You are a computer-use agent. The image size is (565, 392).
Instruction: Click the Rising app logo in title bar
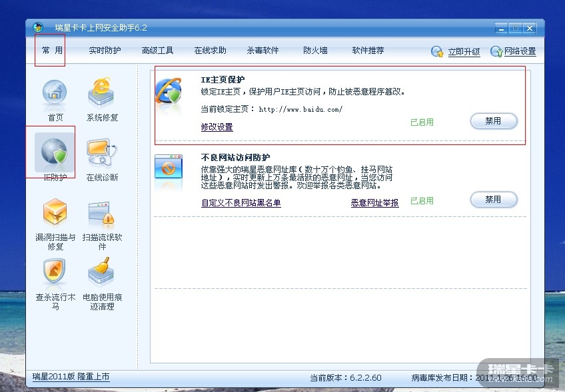38,27
